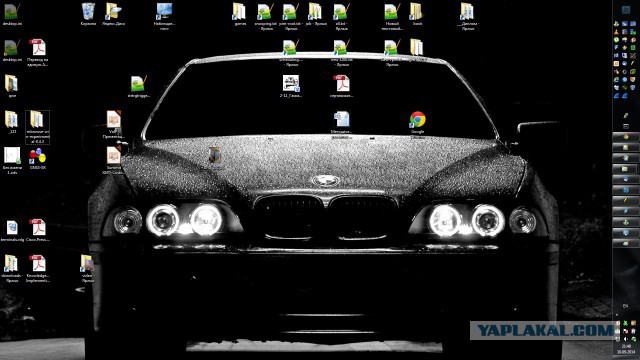Select the monitor-shaped computer shortcut icon
The image size is (640, 360).
pyautogui.click(x=164, y=12)
